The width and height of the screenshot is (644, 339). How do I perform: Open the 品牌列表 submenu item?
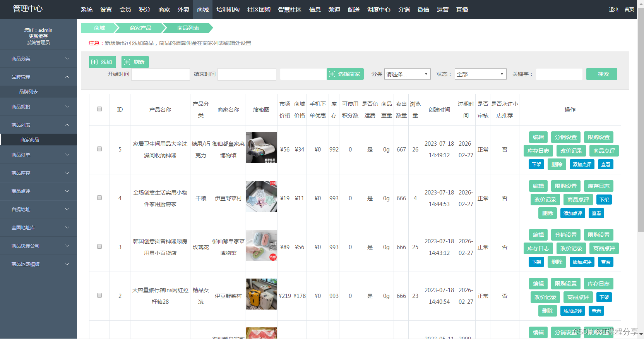tap(38, 92)
